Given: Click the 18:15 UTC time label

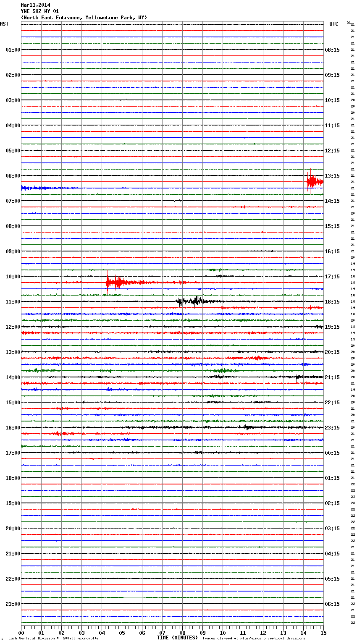Looking at the screenshot, I should [332, 302].
